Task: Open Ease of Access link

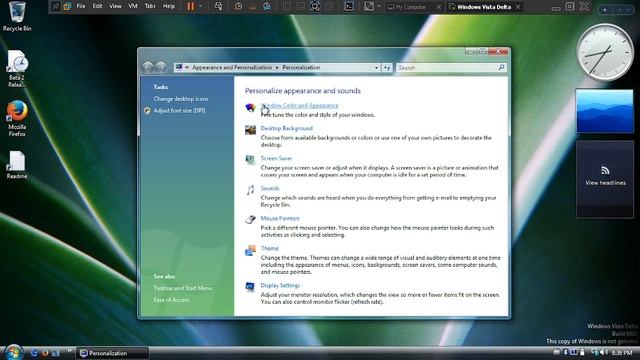Action: 171,300
